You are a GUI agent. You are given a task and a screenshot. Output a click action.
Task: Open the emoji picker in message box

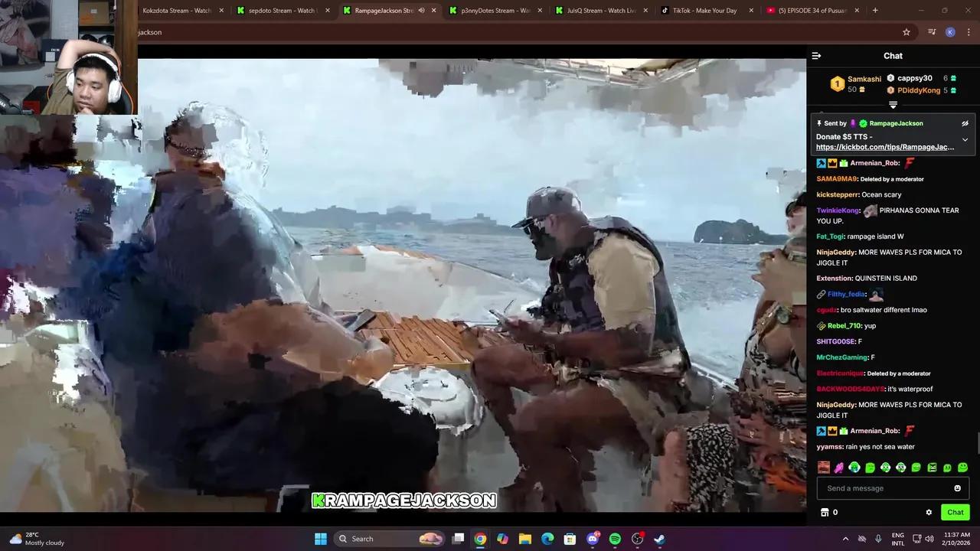click(x=957, y=488)
